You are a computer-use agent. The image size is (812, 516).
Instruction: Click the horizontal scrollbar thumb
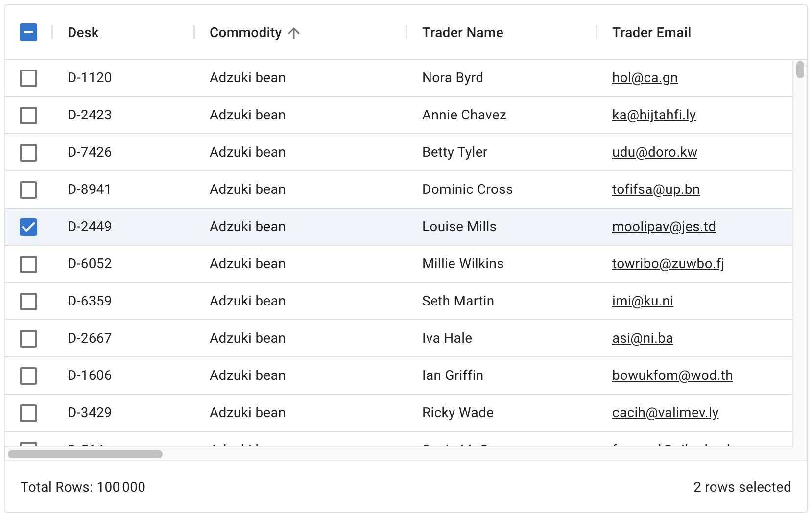(x=85, y=454)
